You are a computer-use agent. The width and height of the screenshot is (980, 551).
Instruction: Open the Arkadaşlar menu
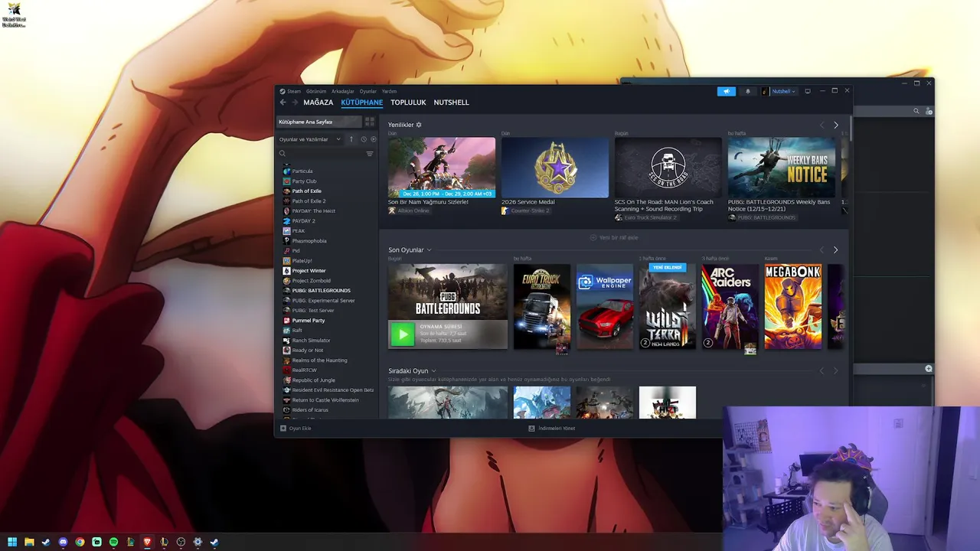(x=343, y=91)
